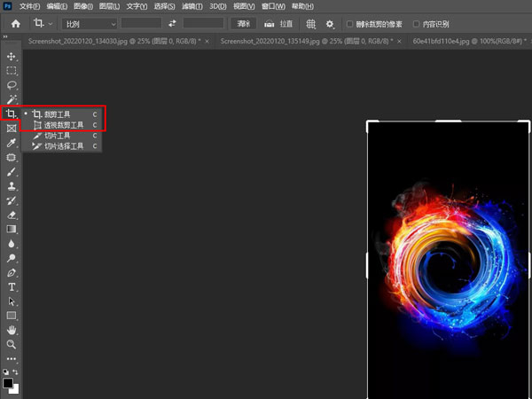Image resolution: width=532 pixels, height=399 pixels.
Task: Click the 清除 button
Action: (x=243, y=24)
